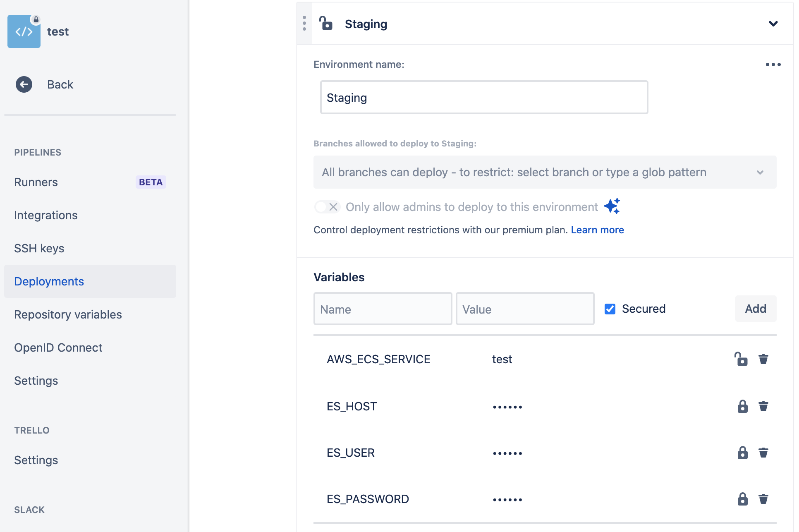Collapse the Staging environment chevron
The height and width of the screenshot is (532, 799).
coord(773,24)
